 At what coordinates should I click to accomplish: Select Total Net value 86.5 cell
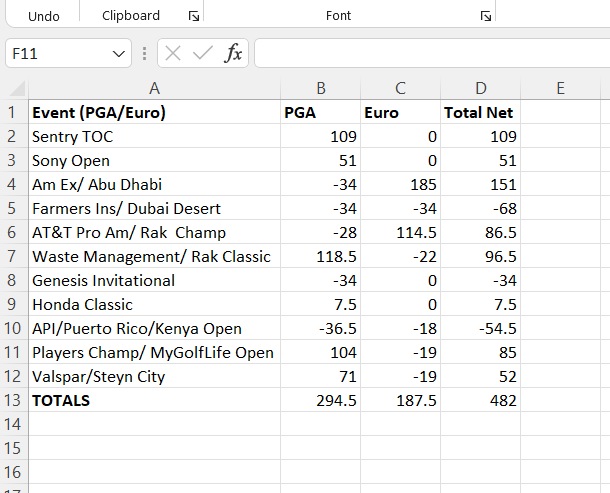pos(480,232)
